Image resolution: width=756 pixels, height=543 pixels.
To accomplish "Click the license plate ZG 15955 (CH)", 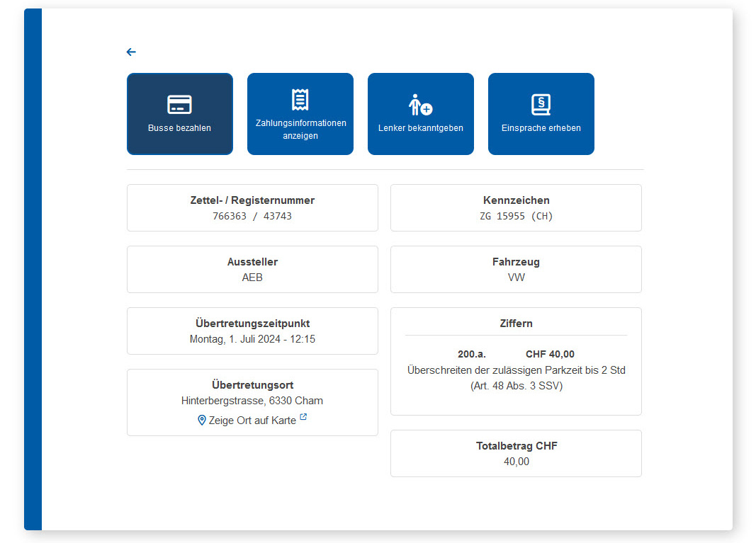I will click(516, 216).
